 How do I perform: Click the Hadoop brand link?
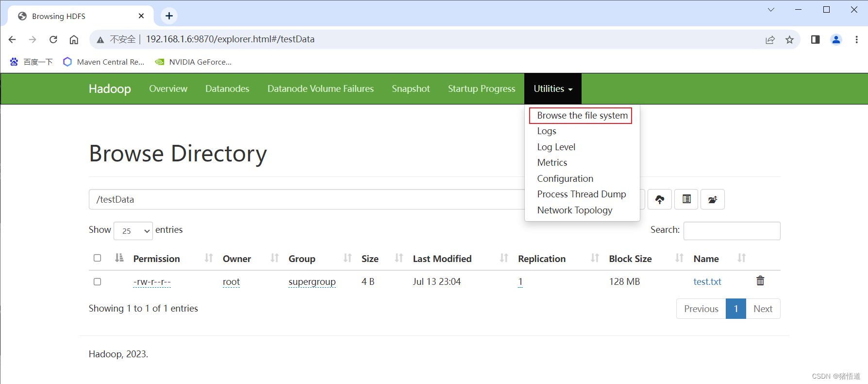tap(110, 88)
